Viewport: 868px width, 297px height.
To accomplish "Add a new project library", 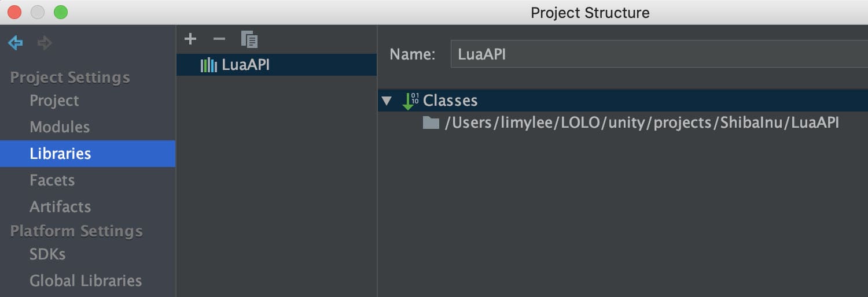I will point(190,39).
